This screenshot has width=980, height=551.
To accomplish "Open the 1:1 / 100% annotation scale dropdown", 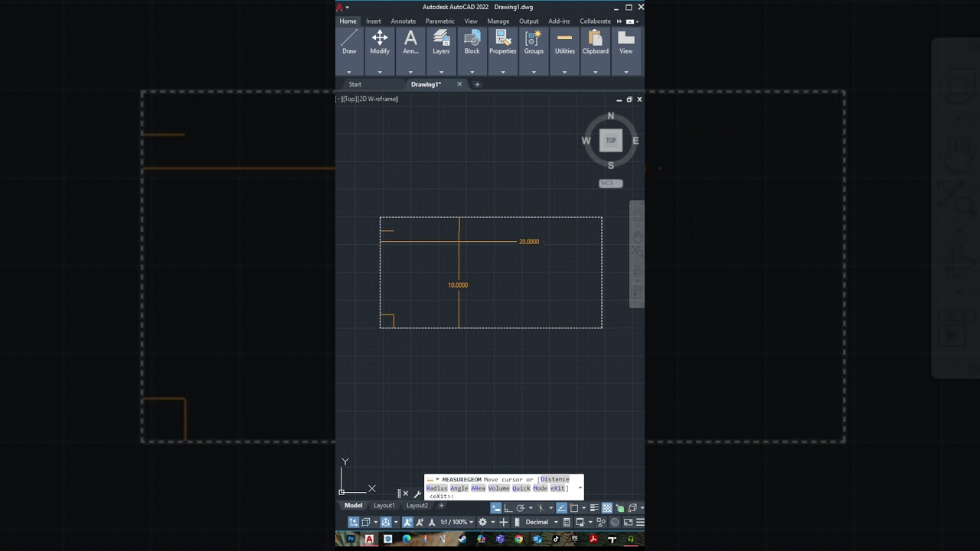I will pyautogui.click(x=459, y=522).
